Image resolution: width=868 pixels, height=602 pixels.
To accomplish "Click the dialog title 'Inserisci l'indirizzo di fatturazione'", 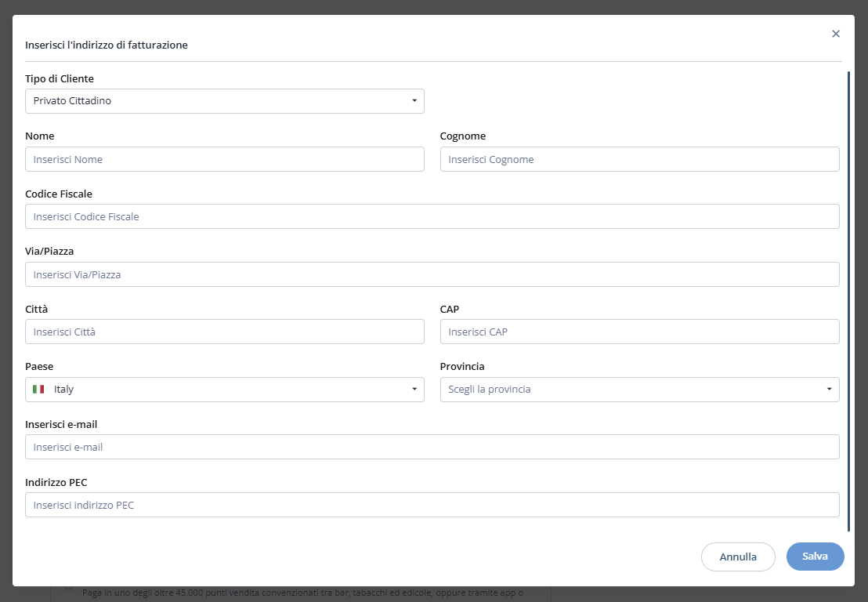I will point(107,45).
